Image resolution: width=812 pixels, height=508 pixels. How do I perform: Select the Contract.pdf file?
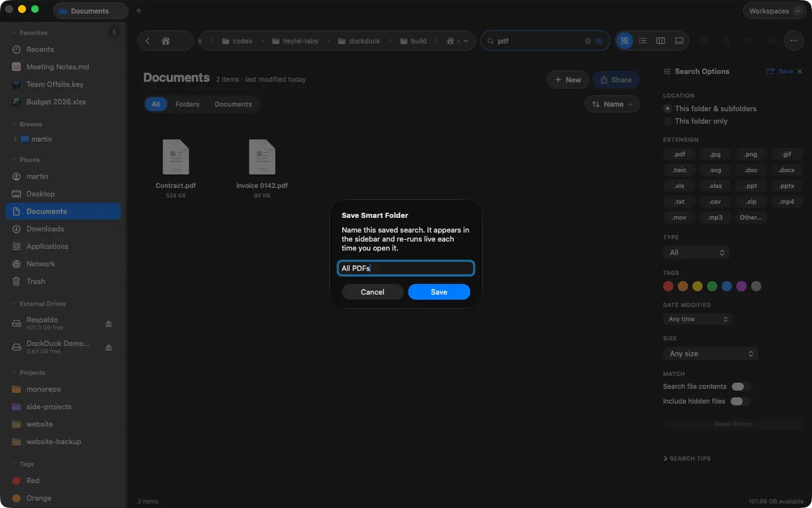point(176,168)
